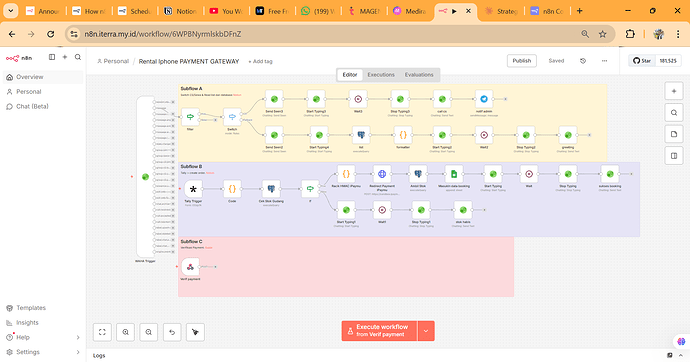Open the canvas node search button
Viewport: 690px width, 362px height.
tap(674, 113)
